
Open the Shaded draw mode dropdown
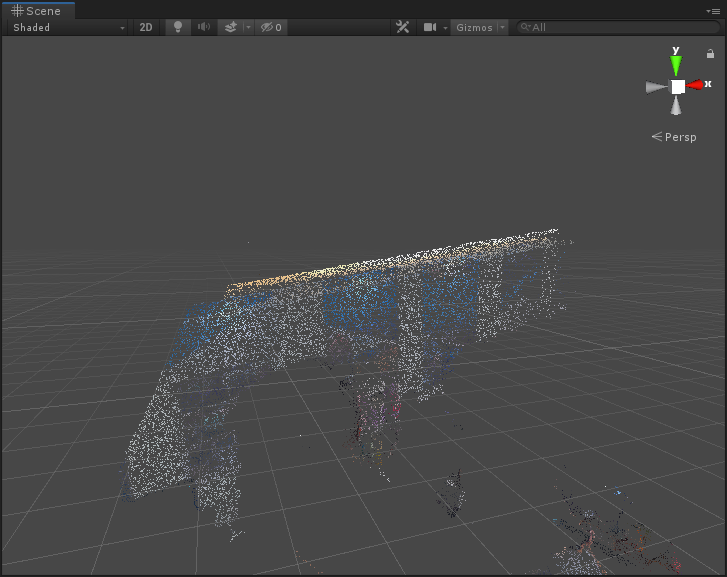[68, 27]
